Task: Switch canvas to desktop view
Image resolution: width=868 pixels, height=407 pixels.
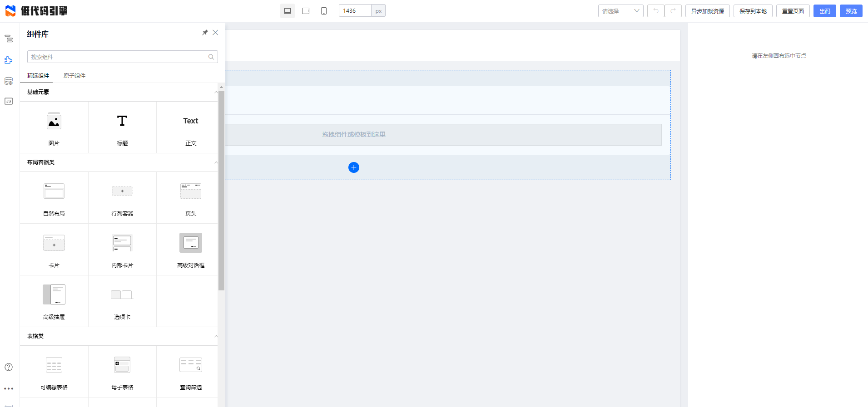Action: tap(288, 11)
